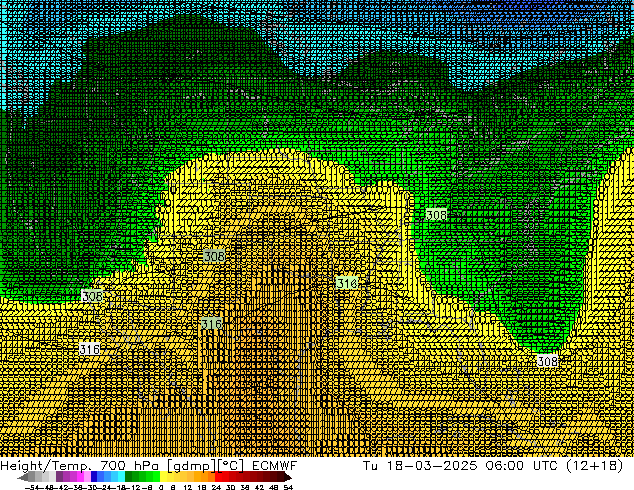Image resolution: width=634 pixels, height=490 pixels.
Task: Click the "ECMWF" model name
Action: tap(275, 466)
